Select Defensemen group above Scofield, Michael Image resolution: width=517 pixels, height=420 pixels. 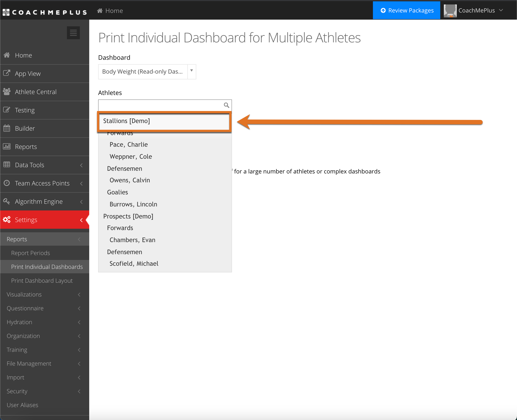point(165,252)
